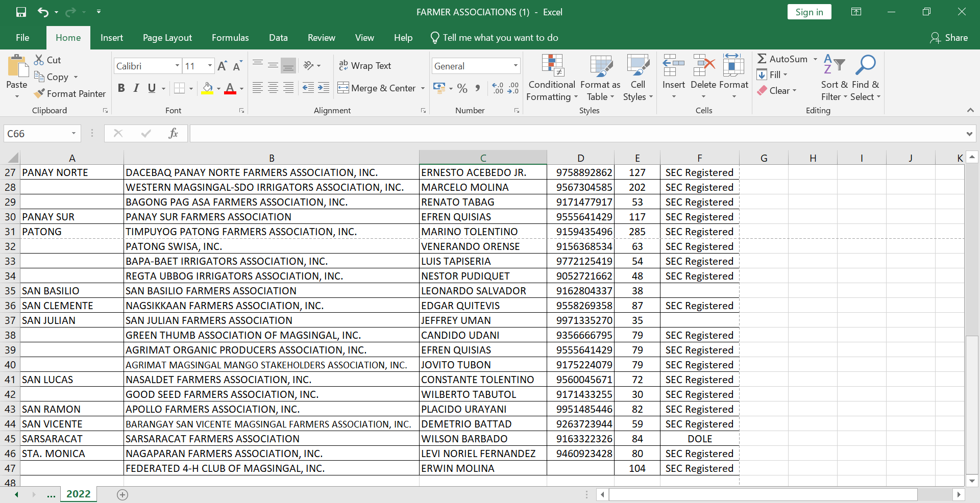Open AutoSum dropdown arrow
980x503 pixels.
click(x=815, y=59)
